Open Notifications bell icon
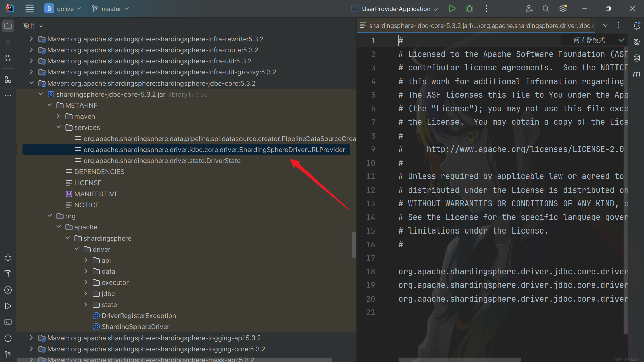This screenshot has height=362, width=644. [x=636, y=26]
